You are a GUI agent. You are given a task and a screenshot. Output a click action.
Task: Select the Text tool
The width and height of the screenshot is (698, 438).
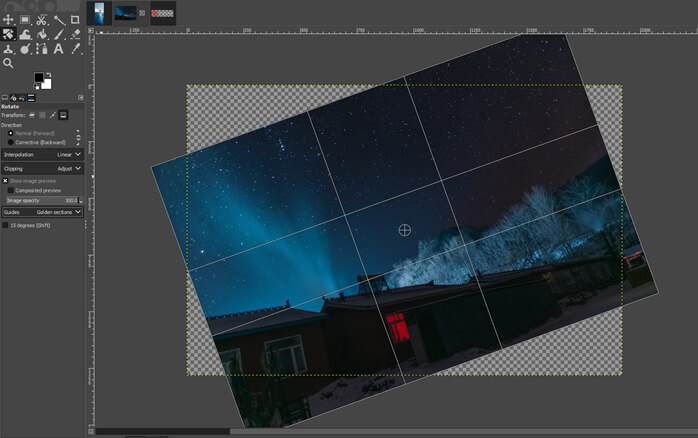[x=58, y=49]
